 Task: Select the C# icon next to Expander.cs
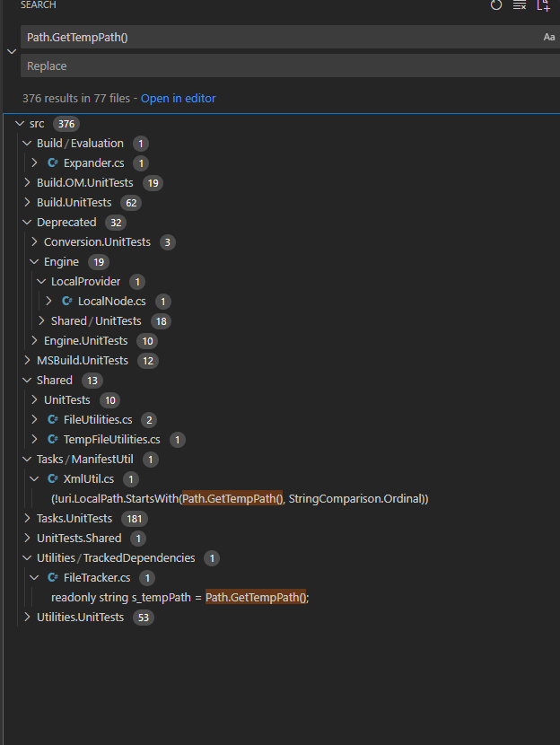pos(55,162)
